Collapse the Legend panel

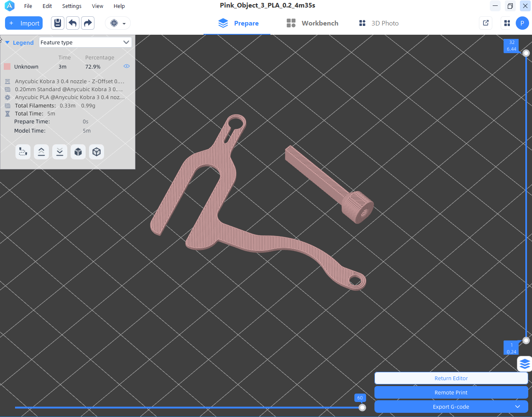click(8, 43)
